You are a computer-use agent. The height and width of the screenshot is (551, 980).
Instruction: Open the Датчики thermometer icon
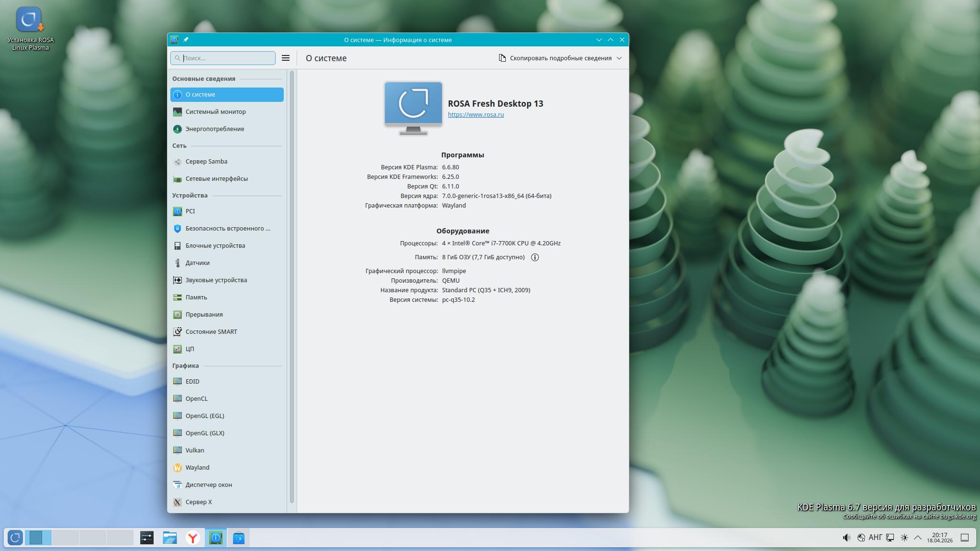point(178,263)
